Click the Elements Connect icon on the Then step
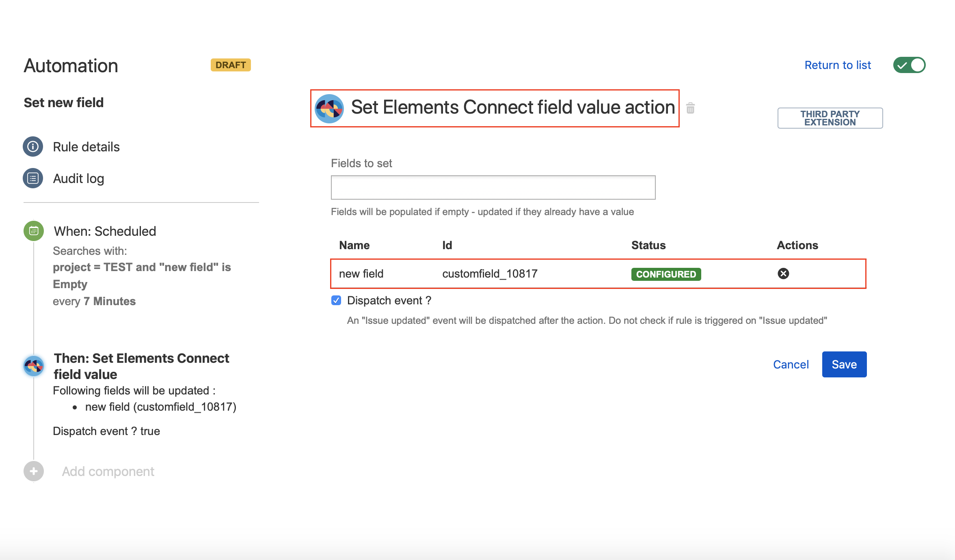Image resolution: width=955 pixels, height=560 pixels. [33, 366]
